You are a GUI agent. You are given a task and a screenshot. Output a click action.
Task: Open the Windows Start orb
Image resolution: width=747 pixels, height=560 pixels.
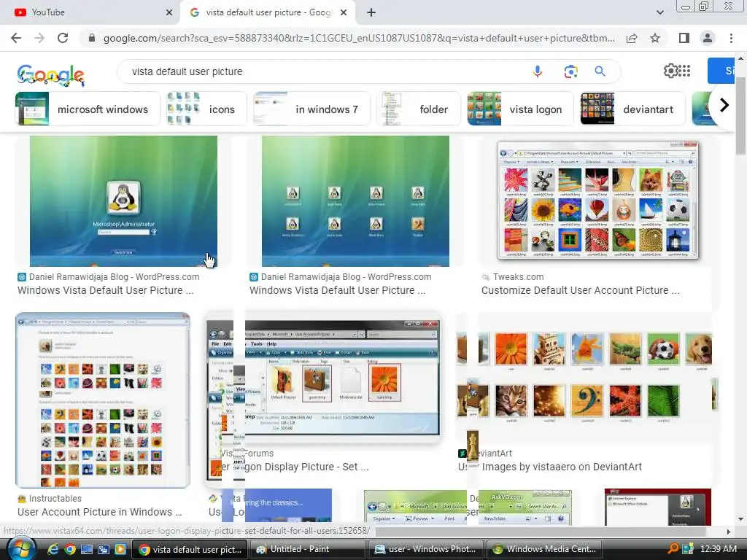[21, 549]
